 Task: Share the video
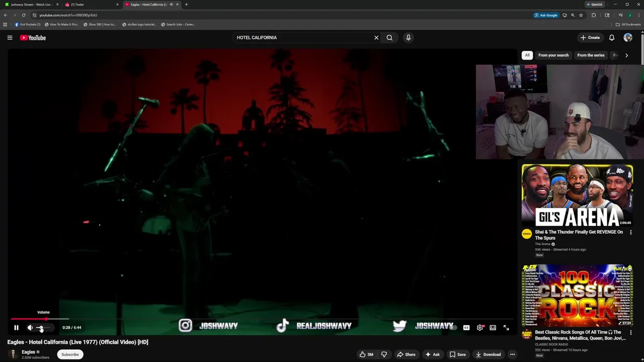point(406,354)
